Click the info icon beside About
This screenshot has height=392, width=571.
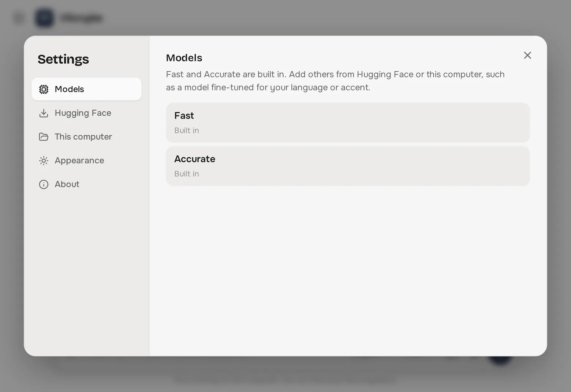44,184
